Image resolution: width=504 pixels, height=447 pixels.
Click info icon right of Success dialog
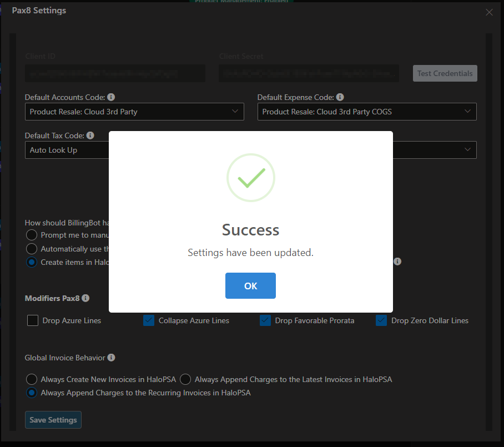(x=397, y=262)
